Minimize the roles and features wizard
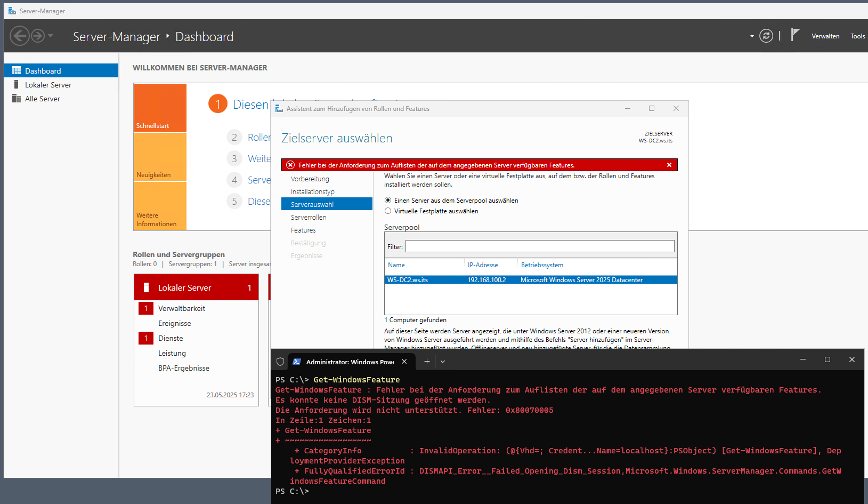 (x=628, y=108)
